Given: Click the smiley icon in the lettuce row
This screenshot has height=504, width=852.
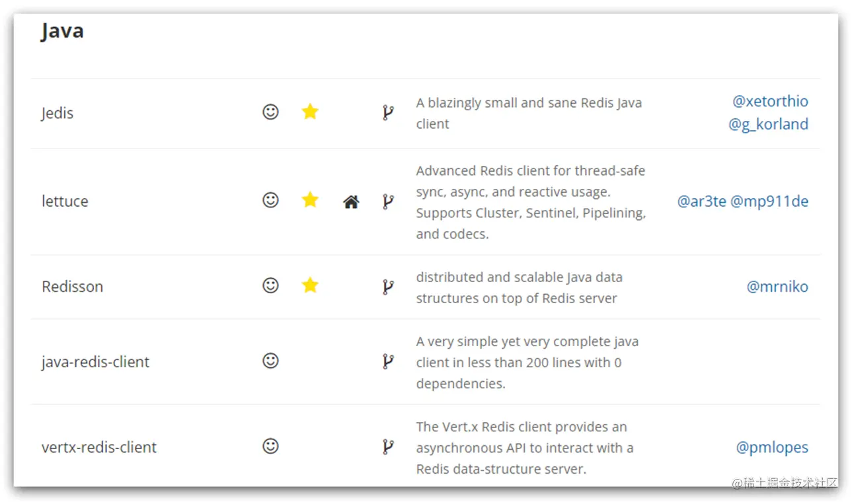Looking at the screenshot, I should click(x=270, y=199).
